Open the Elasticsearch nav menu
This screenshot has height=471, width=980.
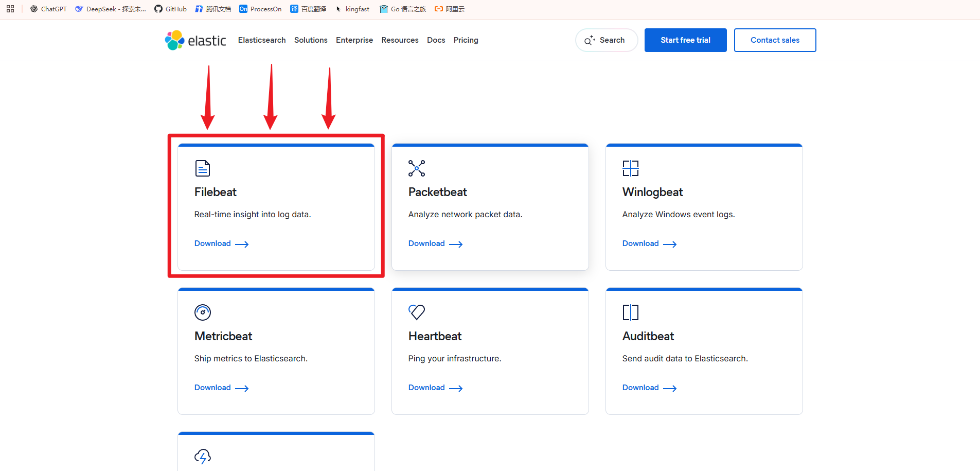click(x=262, y=40)
